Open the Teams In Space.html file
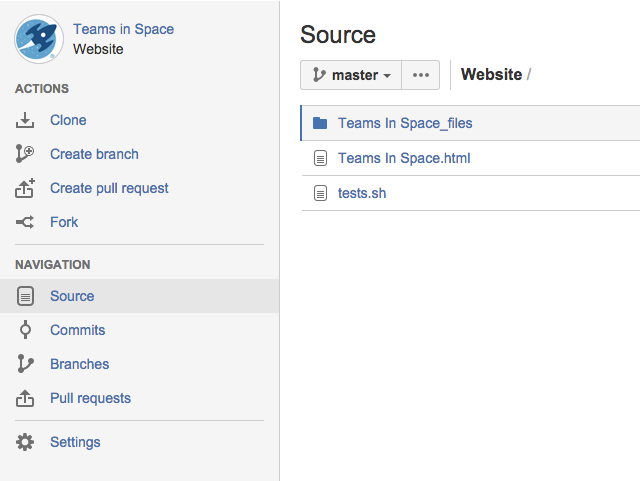The width and height of the screenshot is (641, 481). pos(404,158)
